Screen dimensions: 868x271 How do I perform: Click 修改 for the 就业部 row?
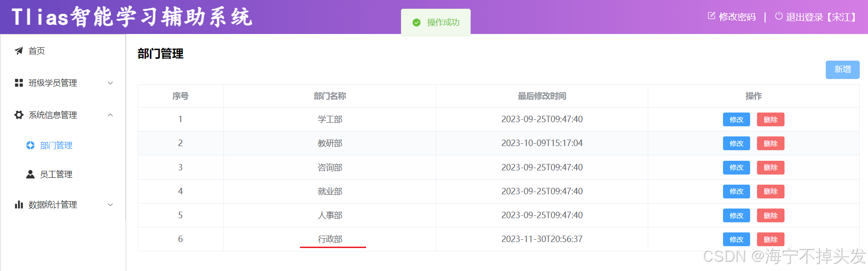coord(736,191)
